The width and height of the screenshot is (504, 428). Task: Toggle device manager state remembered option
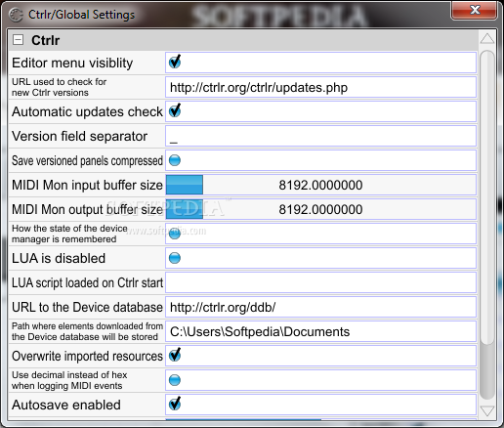[x=175, y=234]
